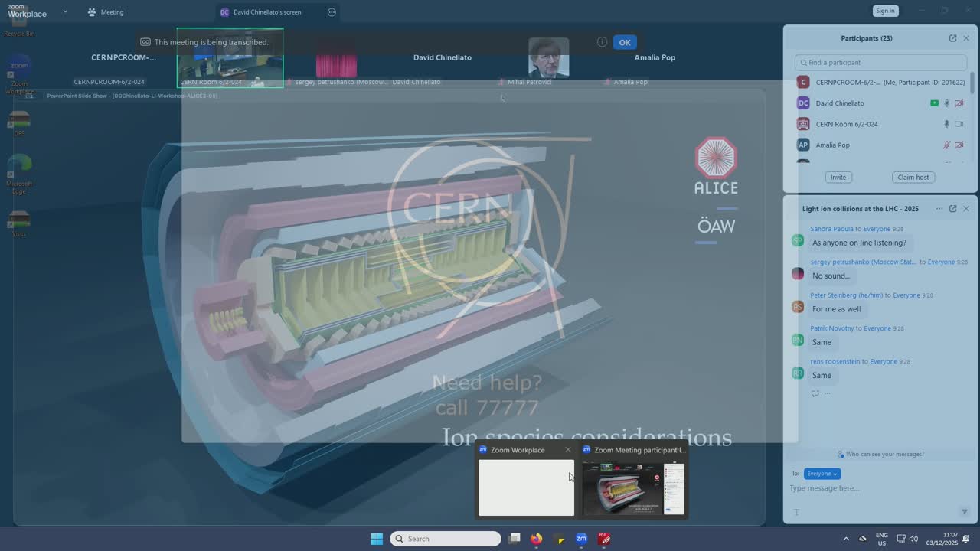
Task: Open text formatting tool in chat
Action: (x=796, y=512)
